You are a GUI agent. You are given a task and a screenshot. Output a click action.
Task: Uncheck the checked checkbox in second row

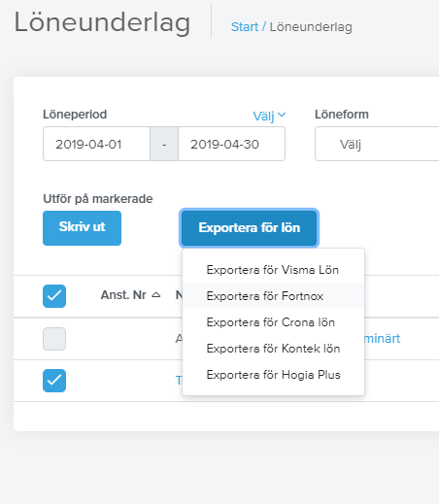pos(54,381)
